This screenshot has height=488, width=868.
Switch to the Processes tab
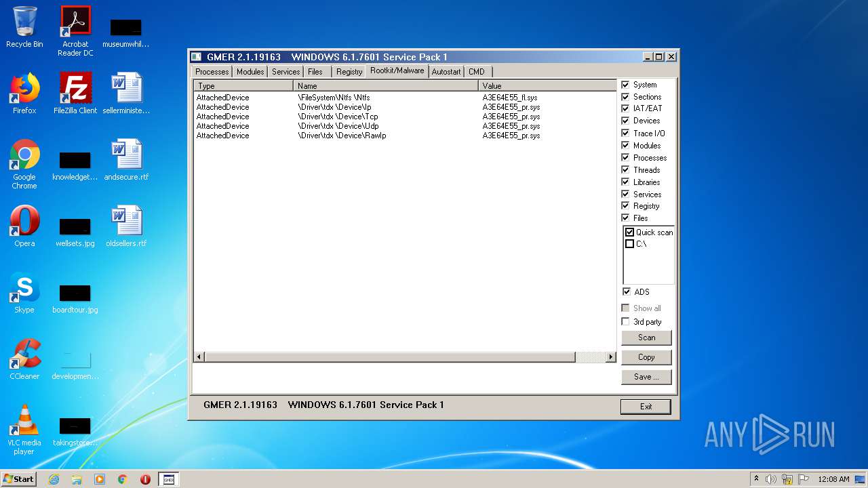212,72
